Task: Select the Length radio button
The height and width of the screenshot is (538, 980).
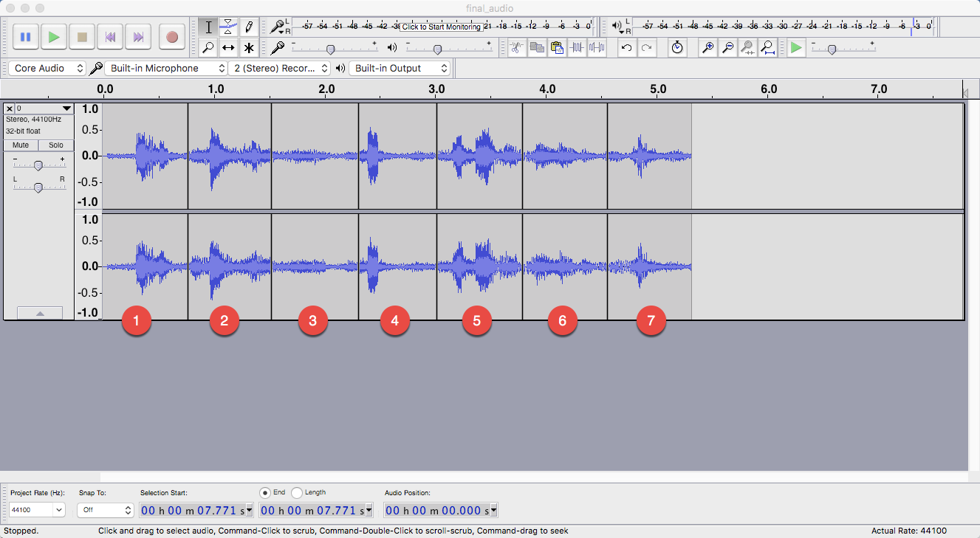Action: click(x=297, y=492)
